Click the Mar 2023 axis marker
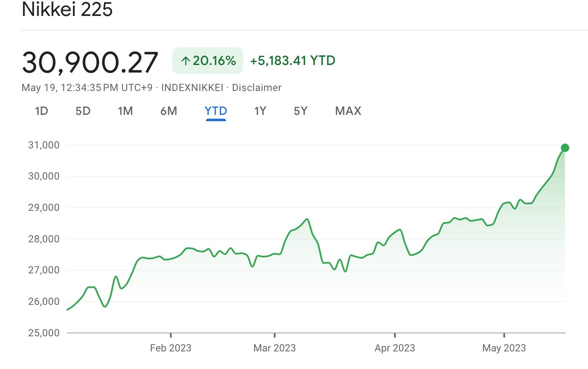Image resolution: width=588 pixels, height=369 pixels. 275,348
